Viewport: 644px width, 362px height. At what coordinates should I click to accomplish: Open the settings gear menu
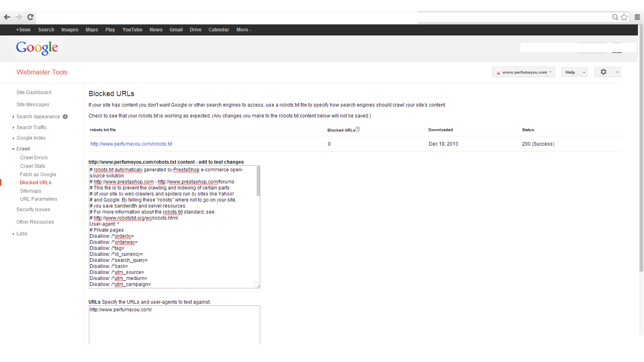pyautogui.click(x=607, y=72)
